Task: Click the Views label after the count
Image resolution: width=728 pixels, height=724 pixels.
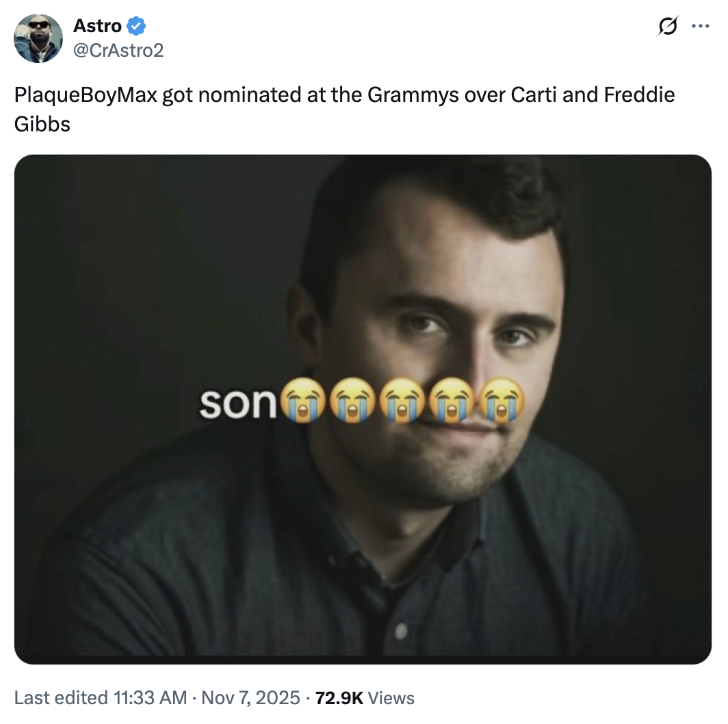Action: (390, 698)
